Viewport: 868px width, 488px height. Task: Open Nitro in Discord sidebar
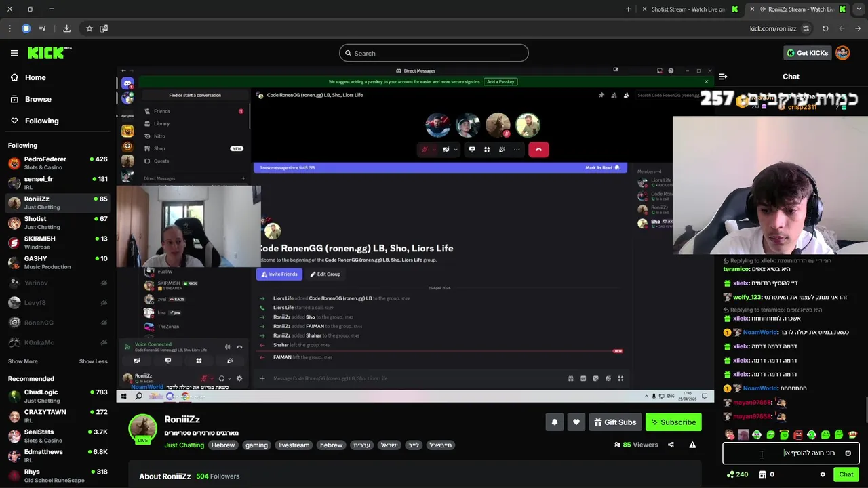(x=159, y=136)
